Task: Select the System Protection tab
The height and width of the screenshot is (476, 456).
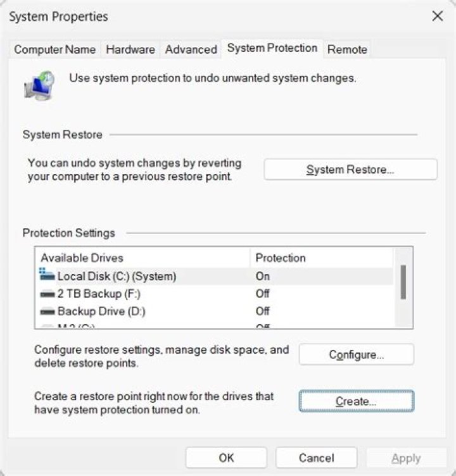Action: tap(272, 48)
